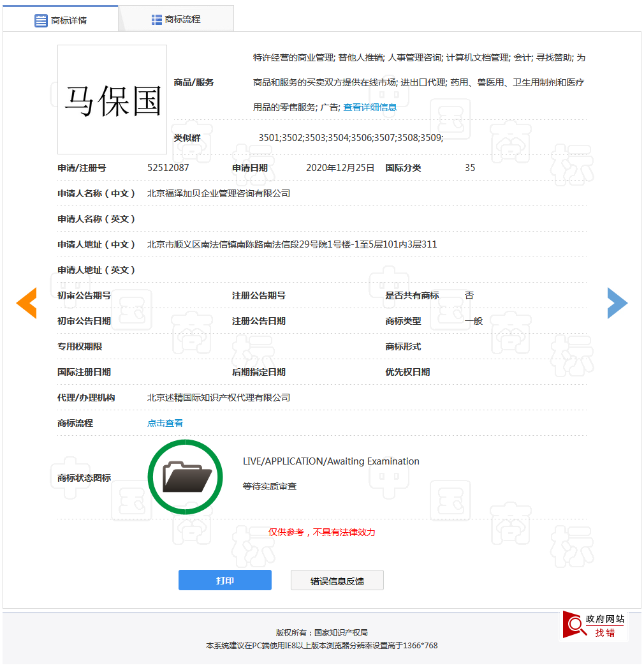Switch to the 商标流程 tab
644x670 pixels.
[x=177, y=19]
